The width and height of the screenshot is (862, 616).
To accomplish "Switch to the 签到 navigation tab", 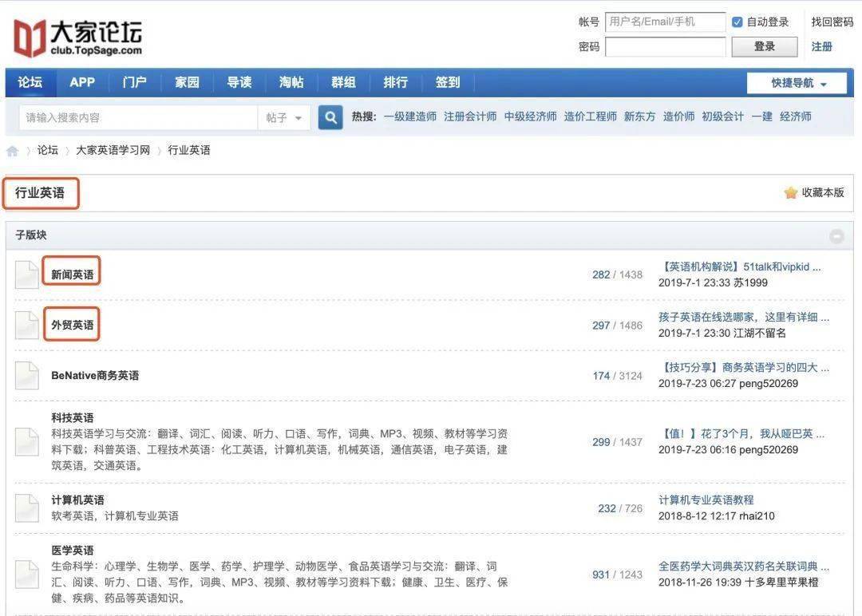I will pyautogui.click(x=448, y=82).
